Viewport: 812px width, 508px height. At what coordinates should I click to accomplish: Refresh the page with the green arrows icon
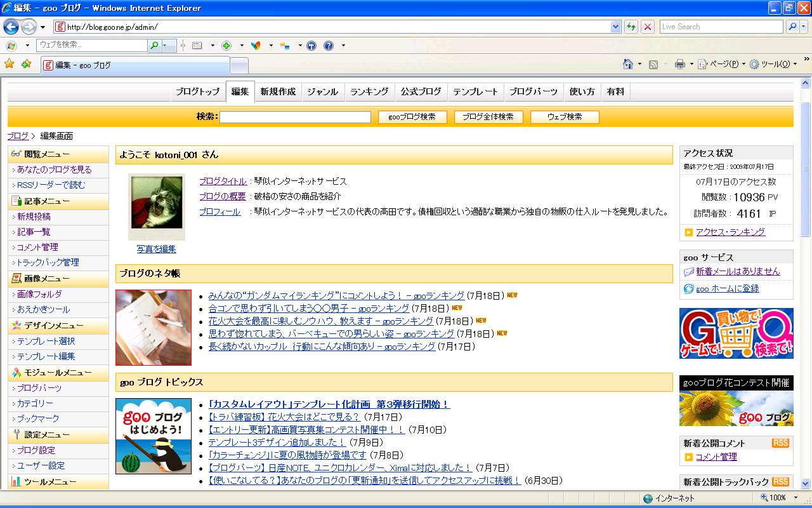coord(631,27)
